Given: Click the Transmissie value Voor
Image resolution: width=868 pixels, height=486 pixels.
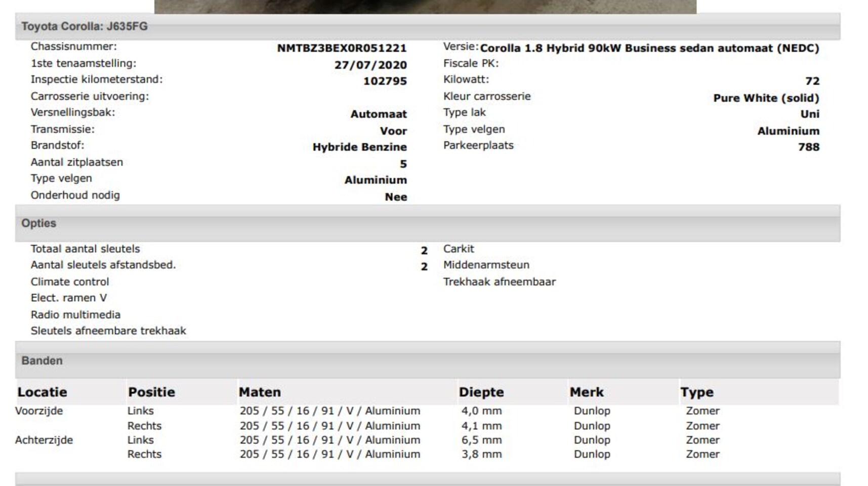Looking at the screenshot, I should (x=393, y=131).
